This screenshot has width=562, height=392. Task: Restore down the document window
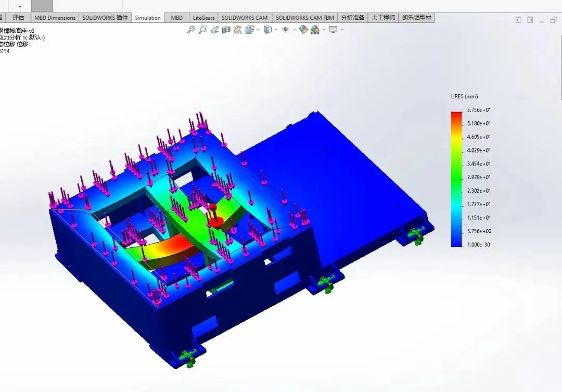(x=553, y=20)
